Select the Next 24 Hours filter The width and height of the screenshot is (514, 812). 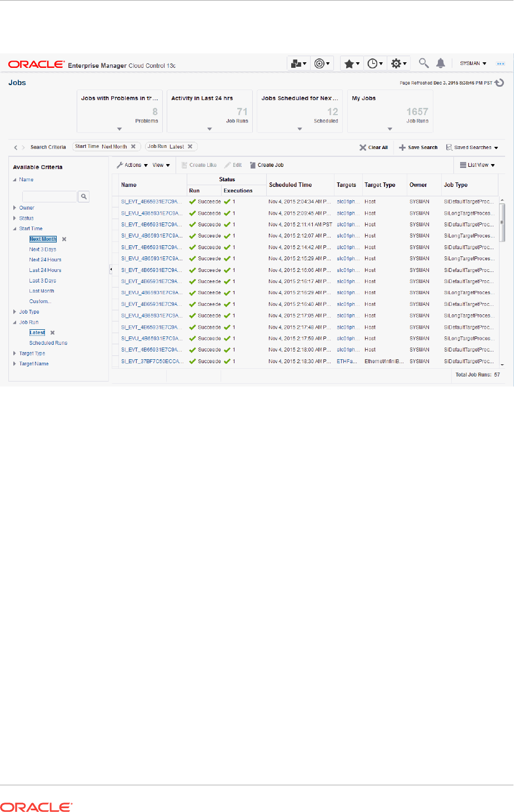pyautogui.click(x=45, y=260)
